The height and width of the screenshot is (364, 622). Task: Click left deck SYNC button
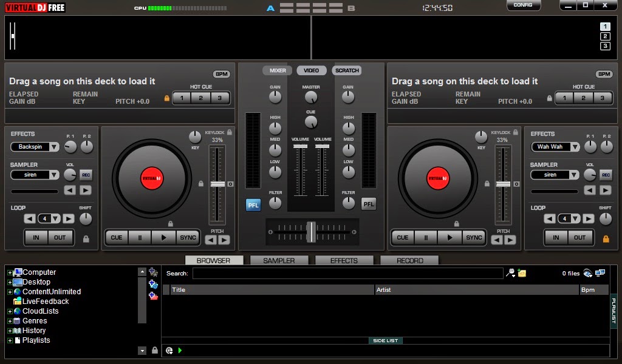188,238
